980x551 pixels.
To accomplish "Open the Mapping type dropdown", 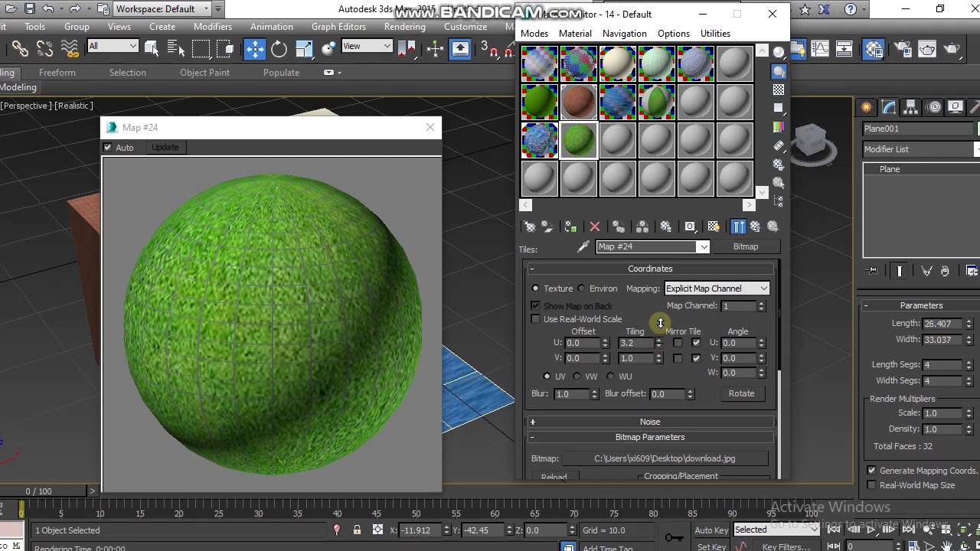I will click(x=717, y=289).
